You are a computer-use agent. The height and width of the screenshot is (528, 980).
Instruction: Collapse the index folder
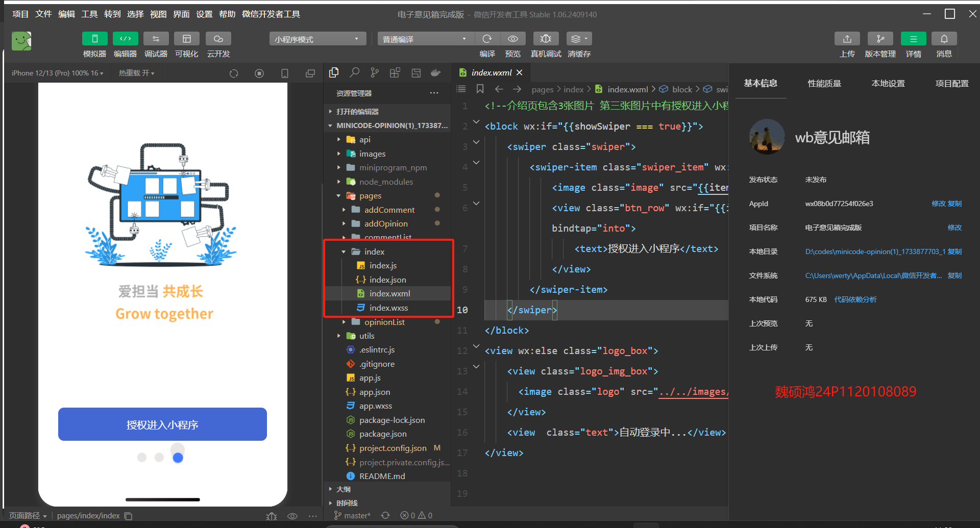(x=387, y=252)
